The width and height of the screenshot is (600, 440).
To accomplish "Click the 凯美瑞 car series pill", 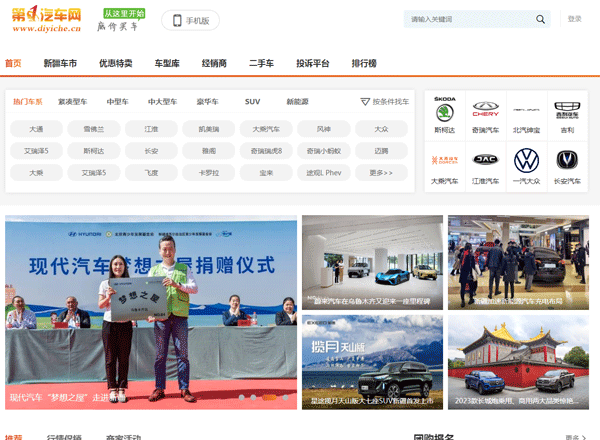I will (x=209, y=129).
